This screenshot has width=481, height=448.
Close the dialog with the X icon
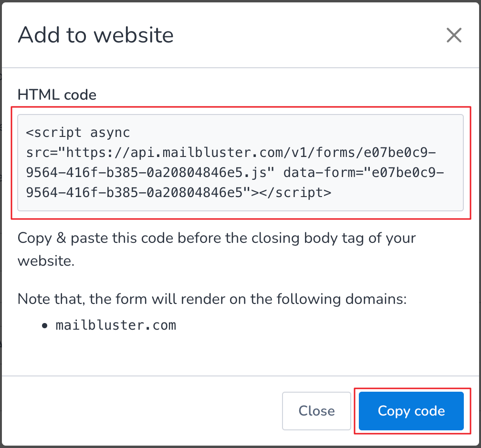tap(453, 35)
